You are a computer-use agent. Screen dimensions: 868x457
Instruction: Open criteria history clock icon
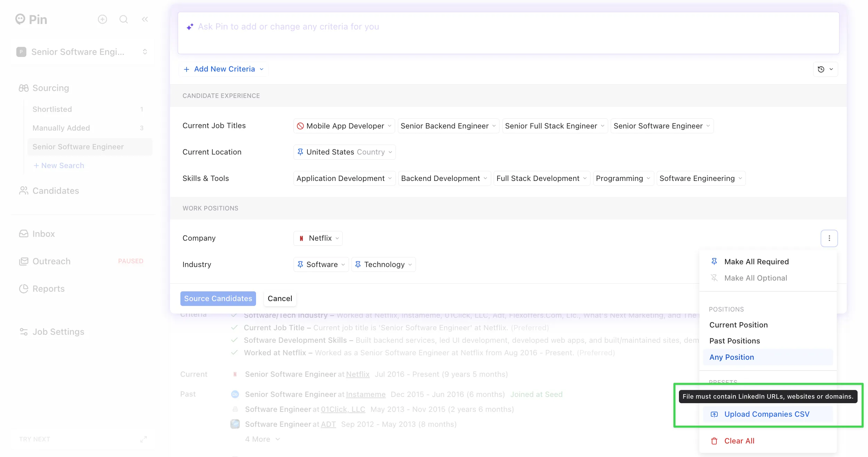[821, 69]
